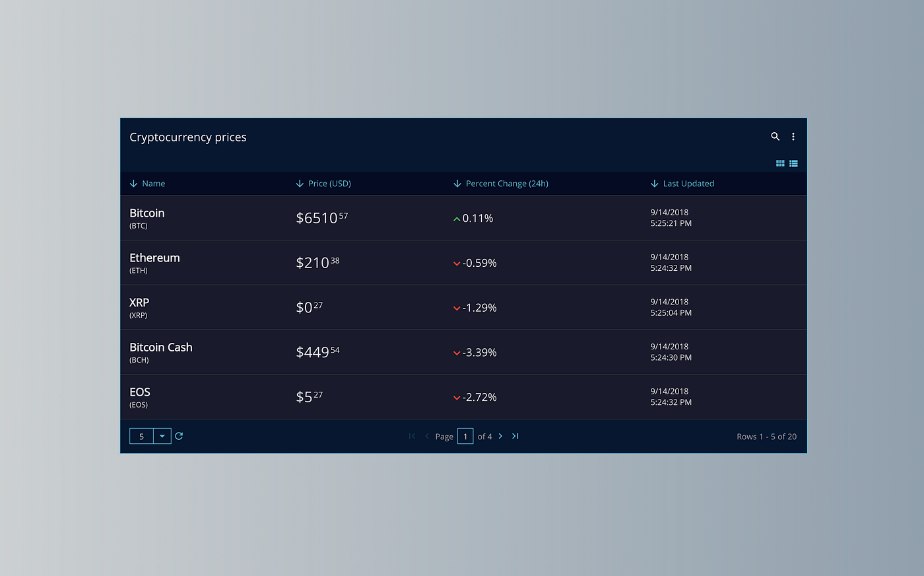The image size is (924, 576).
Task: Click the first page navigation icon
Action: [x=411, y=436]
